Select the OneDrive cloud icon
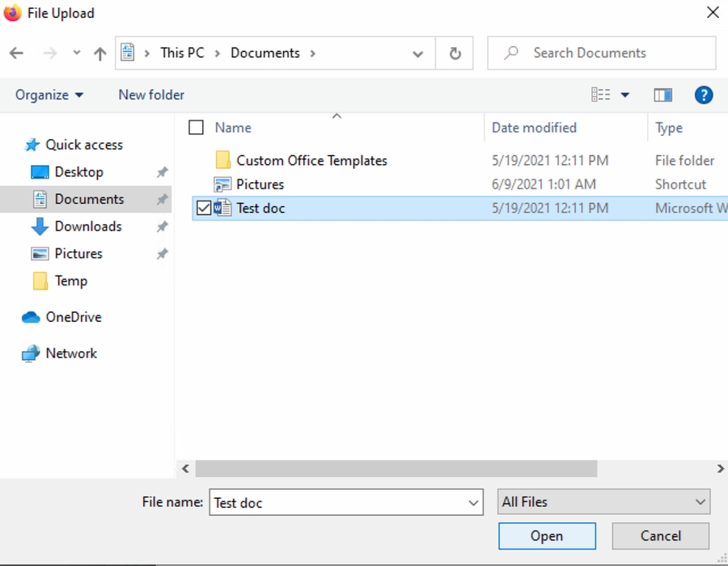 click(31, 317)
